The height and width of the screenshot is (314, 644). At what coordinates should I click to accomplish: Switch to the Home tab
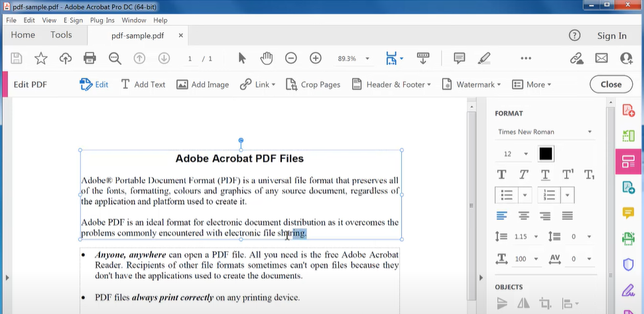pyautogui.click(x=23, y=35)
